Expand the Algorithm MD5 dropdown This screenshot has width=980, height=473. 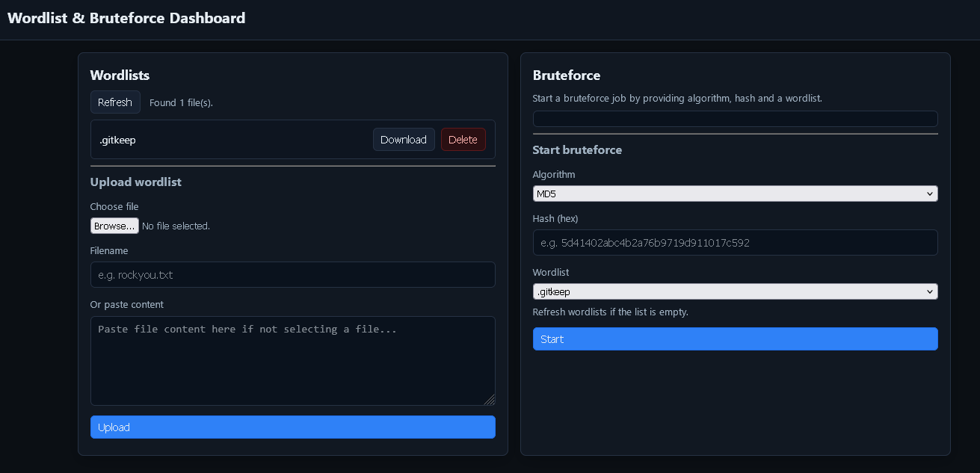pyautogui.click(x=735, y=194)
